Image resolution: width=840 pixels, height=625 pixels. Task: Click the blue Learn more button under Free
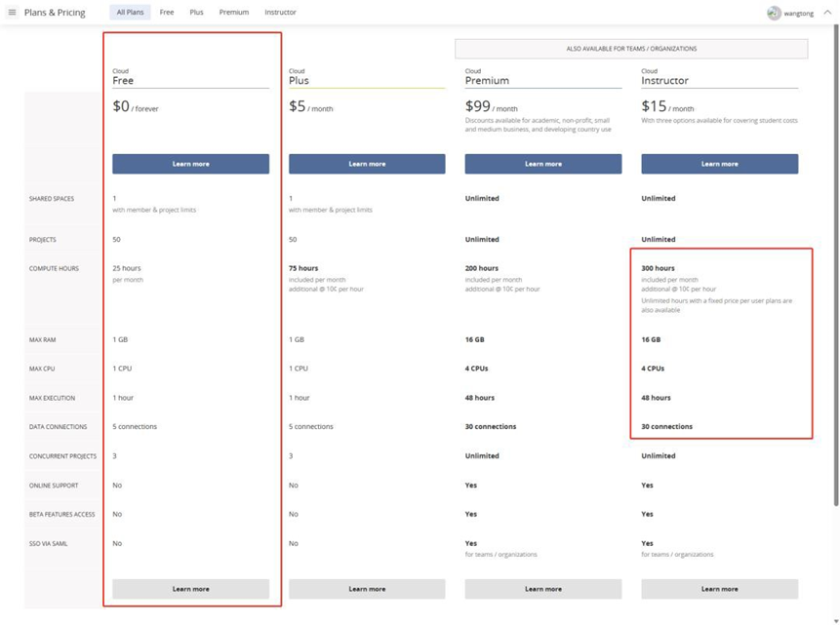[190, 164]
